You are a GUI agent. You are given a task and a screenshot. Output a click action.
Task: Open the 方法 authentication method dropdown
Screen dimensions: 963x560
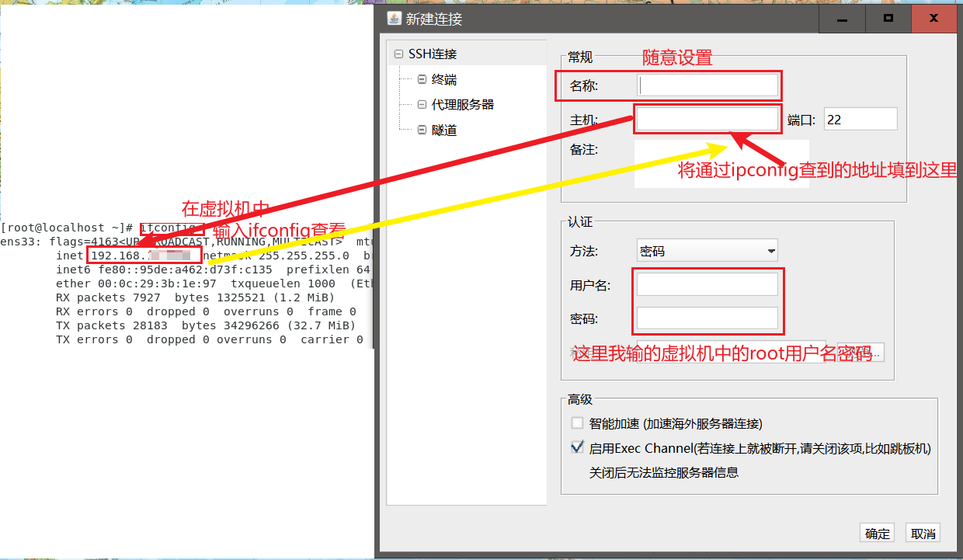(707, 251)
